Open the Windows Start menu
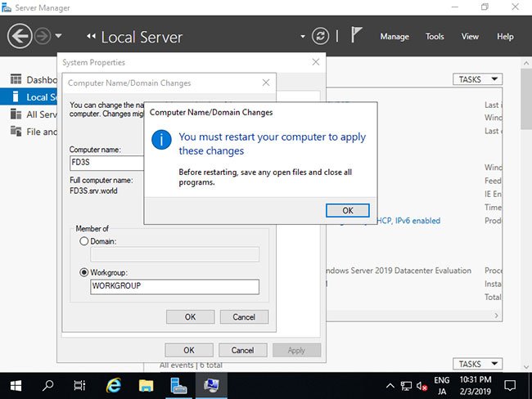532x399 pixels. [16, 385]
